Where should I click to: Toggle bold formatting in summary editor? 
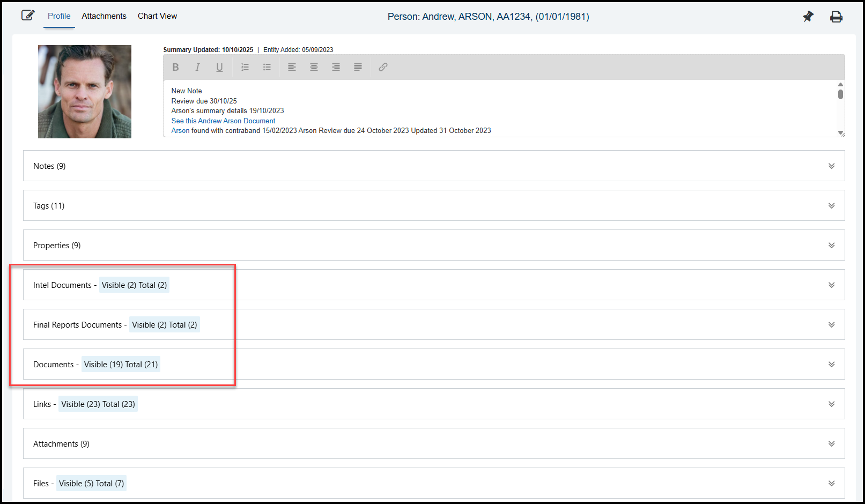175,67
